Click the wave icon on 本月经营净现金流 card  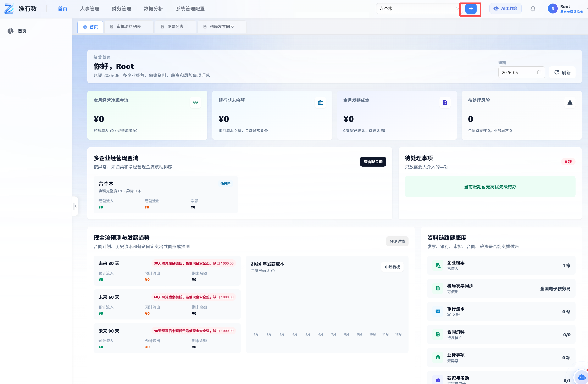coord(195,102)
